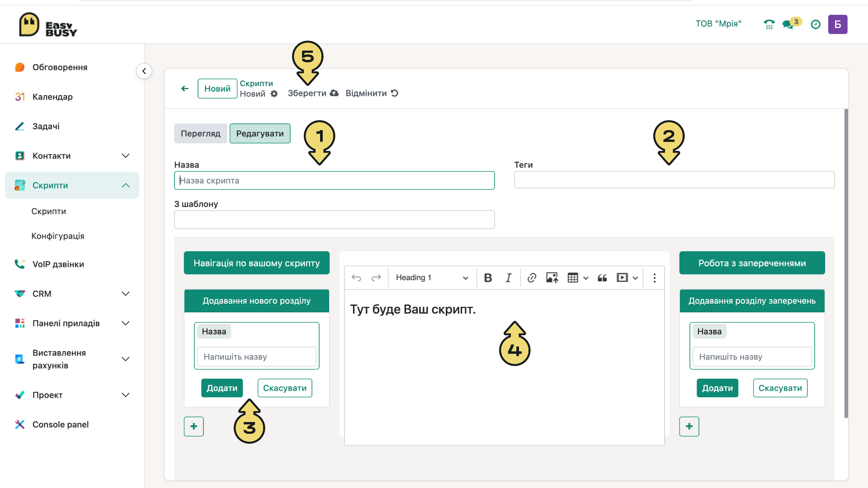868x488 pixels.
Task: Open the media options dropdown arrow
Action: (x=635, y=278)
